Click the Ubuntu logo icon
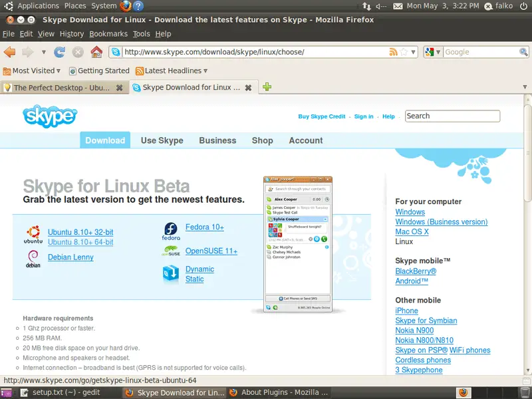532x399 pixels. coord(33,235)
